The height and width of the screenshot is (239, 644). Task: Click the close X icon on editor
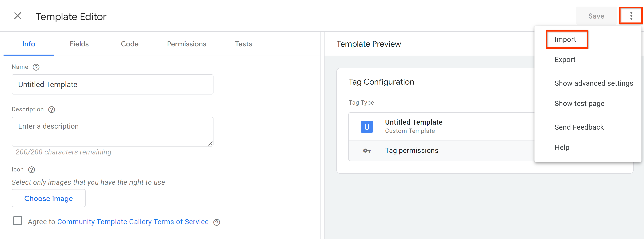pos(18,16)
